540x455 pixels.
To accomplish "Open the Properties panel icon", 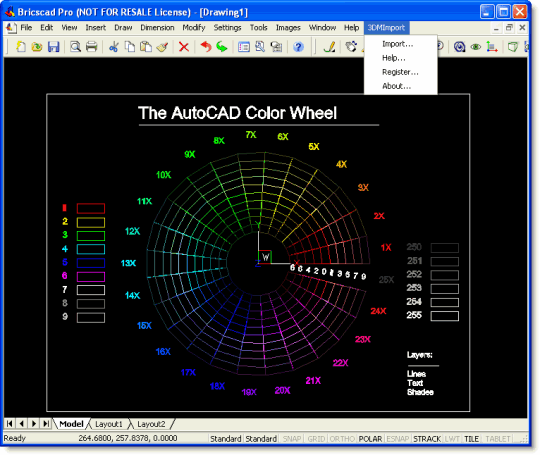I will click(x=244, y=46).
